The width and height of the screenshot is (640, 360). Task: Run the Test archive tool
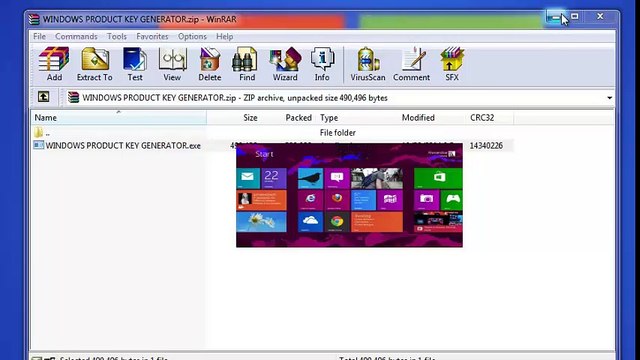tap(135, 64)
